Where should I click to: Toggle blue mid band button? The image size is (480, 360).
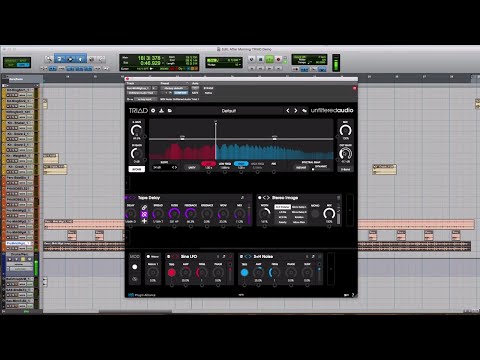(241, 163)
